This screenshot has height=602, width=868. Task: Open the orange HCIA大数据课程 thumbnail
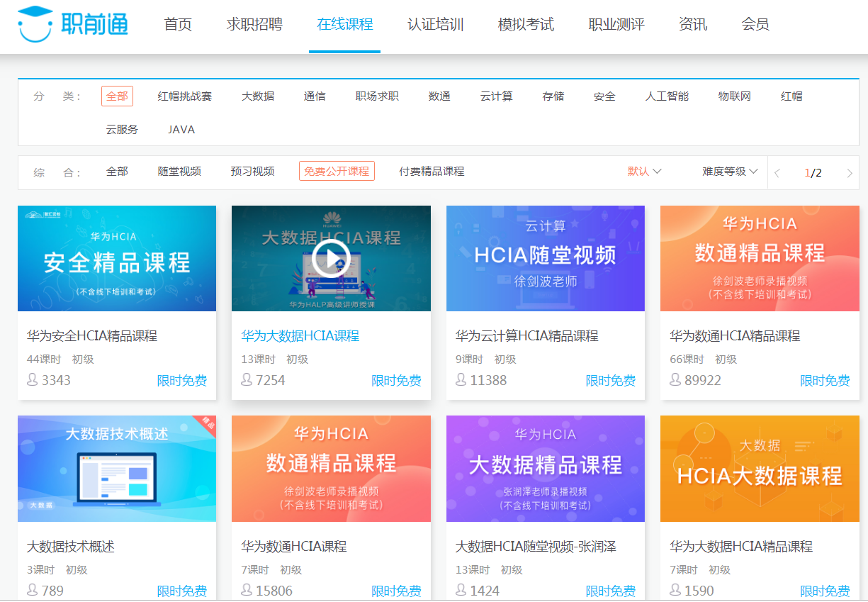pyautogui.click(x=760, y=469)
